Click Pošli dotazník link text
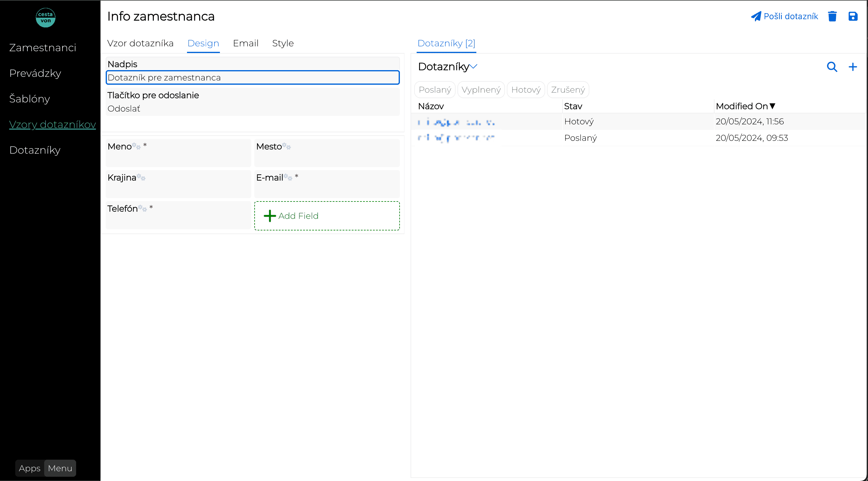The width and height of the screenshot is (868, 481). click(x=791, y=16)
